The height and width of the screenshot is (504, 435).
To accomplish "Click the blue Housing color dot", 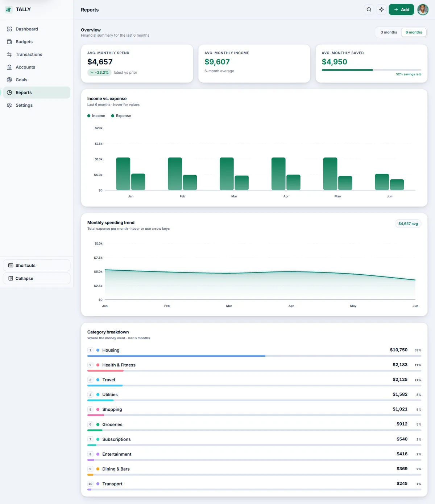I will (98, 350).
